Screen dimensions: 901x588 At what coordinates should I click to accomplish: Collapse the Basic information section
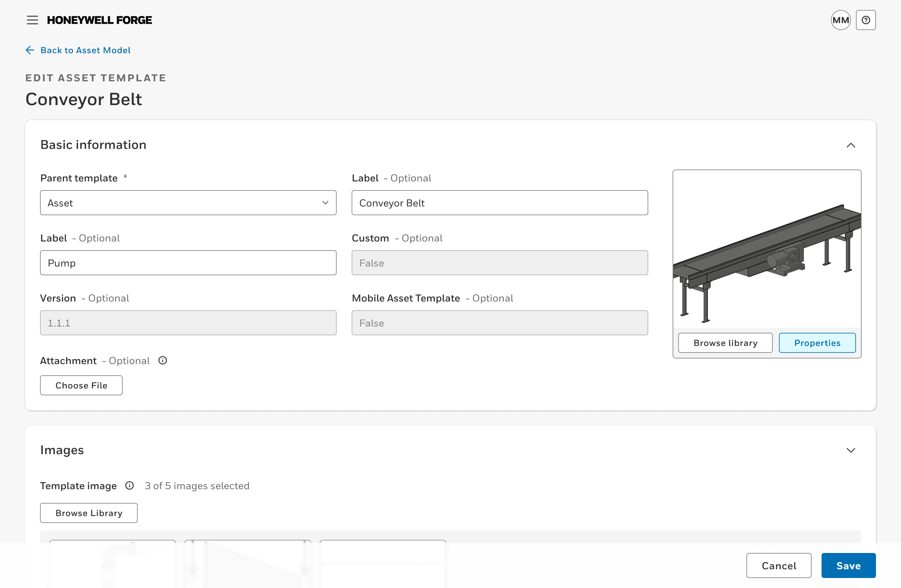850,145
